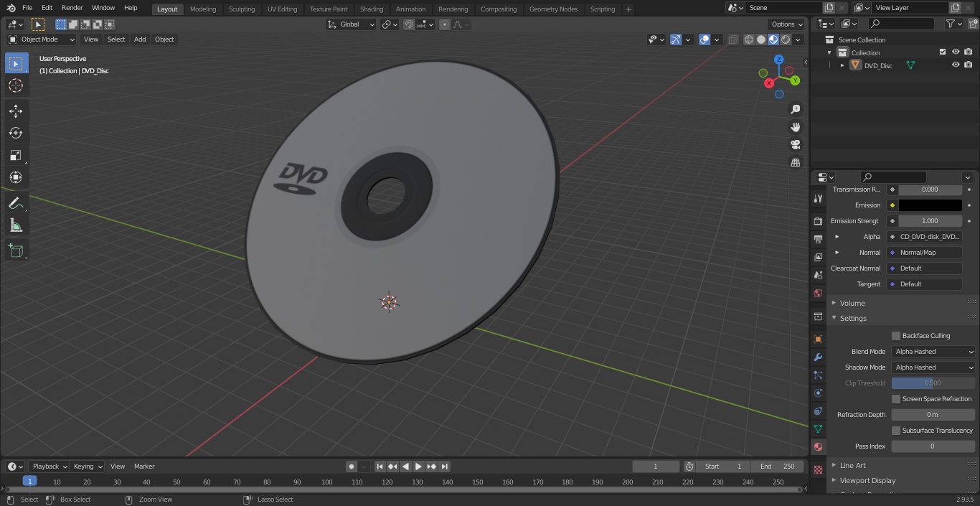980x506 pixels.
Task: Open the viewport Options popover
Action: pyautogui.click(x=787, y=24)
